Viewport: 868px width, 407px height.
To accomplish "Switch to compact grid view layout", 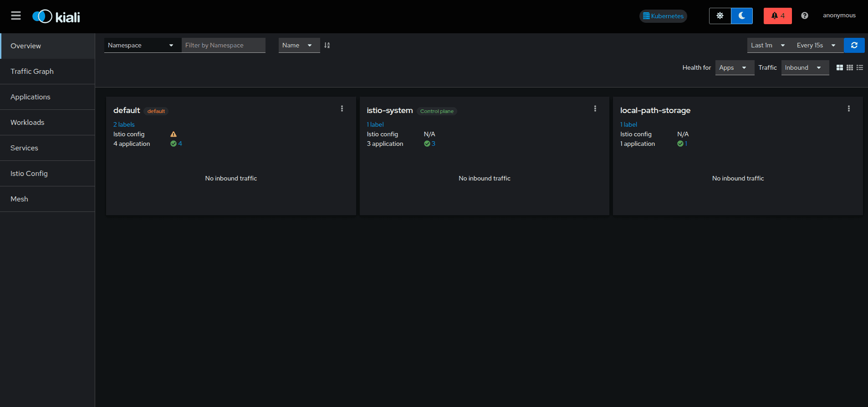I will [x=850, y=67].
